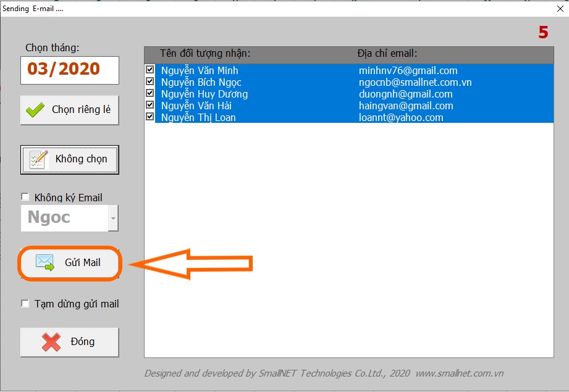Toggle checkbox for Nguyễn Văn Hải
The image size is (569, 392).
click(150, 105)
